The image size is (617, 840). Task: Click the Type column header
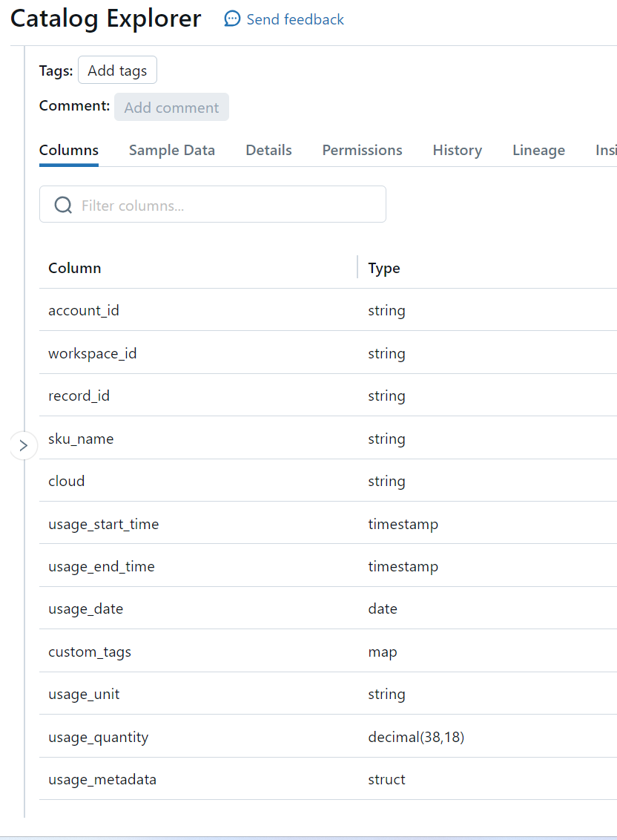384,269
